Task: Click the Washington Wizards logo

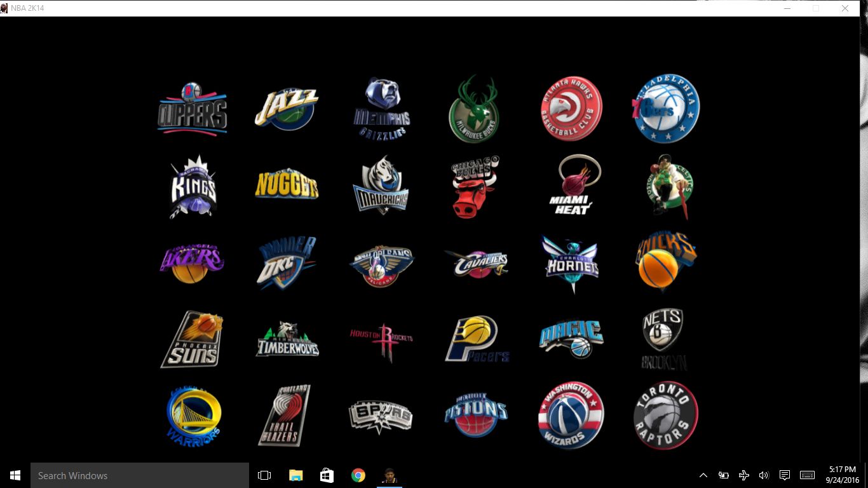Action: pos(571,415)
